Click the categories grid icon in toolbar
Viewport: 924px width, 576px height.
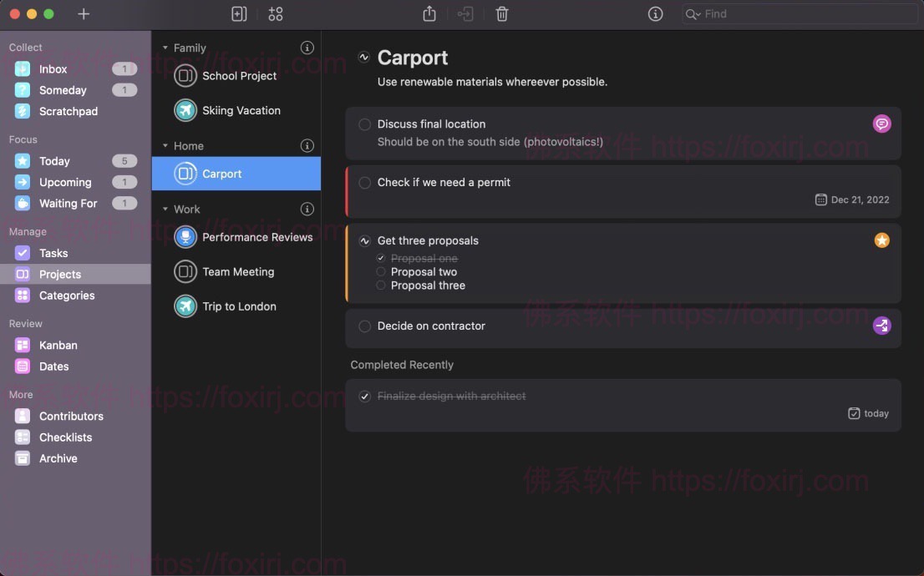pos(276,14)
